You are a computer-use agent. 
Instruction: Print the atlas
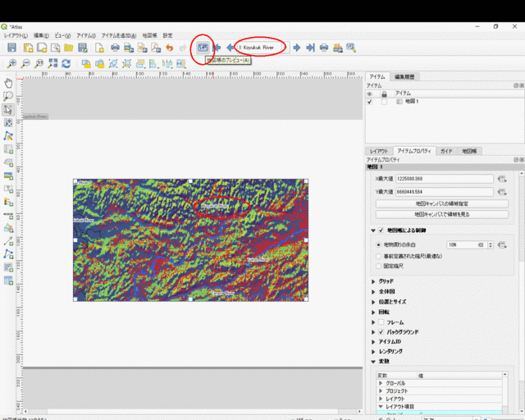pyautogui.click(x=324, y=48)
